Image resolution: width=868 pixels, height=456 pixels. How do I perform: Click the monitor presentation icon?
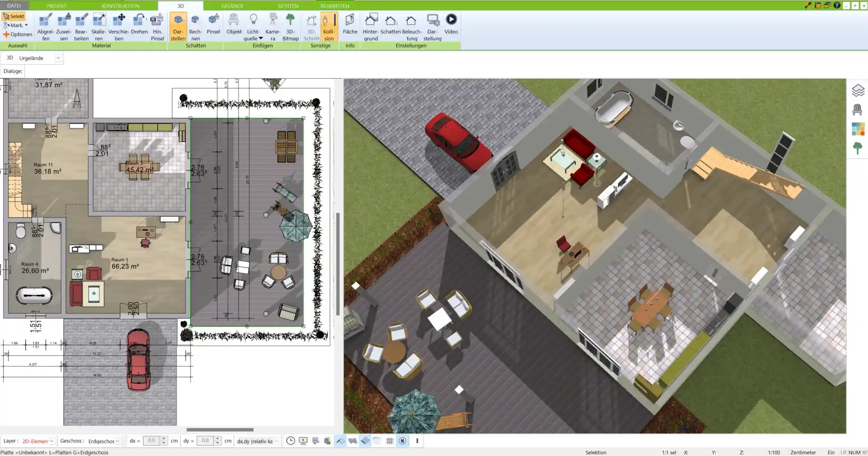point(303,441)
